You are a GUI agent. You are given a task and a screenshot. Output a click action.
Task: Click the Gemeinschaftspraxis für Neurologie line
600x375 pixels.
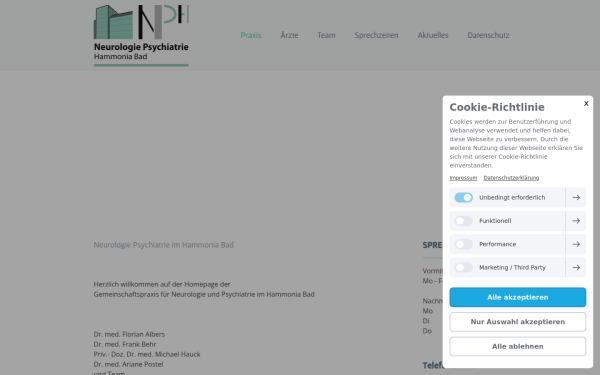click(x=204, y=294)
